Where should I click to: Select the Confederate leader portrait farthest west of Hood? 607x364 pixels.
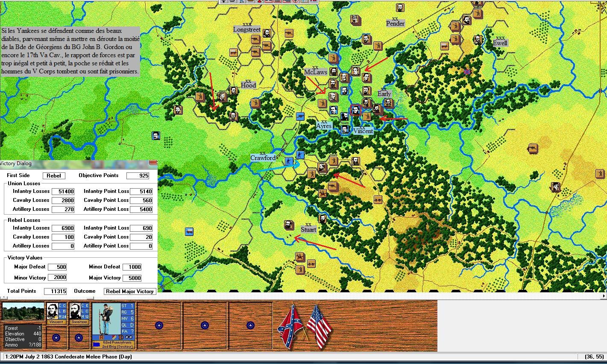click(178, 110)
